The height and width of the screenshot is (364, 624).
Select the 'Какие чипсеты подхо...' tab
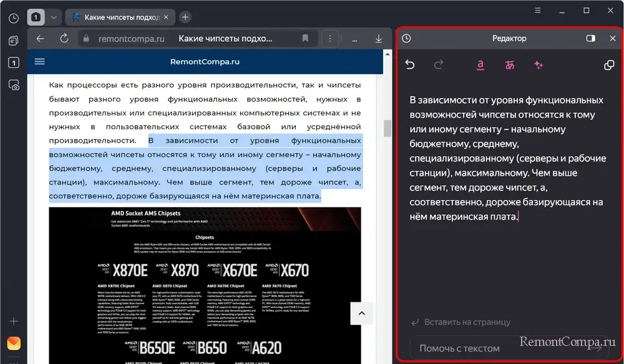[x=119, y=17]
